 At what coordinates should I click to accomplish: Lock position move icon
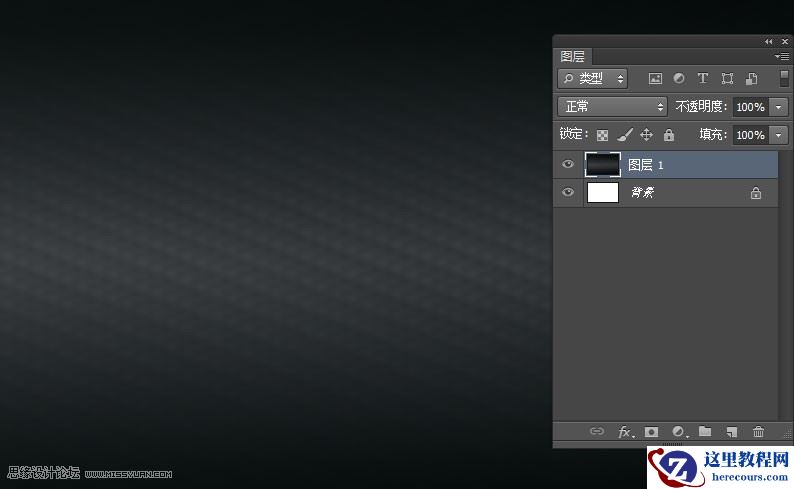[647, 135]
